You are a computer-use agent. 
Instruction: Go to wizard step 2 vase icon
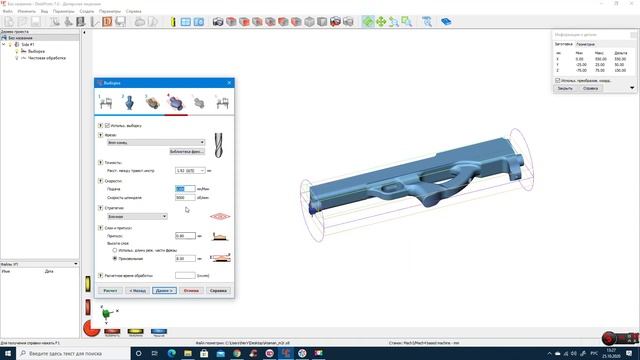(x=129, y=102)
